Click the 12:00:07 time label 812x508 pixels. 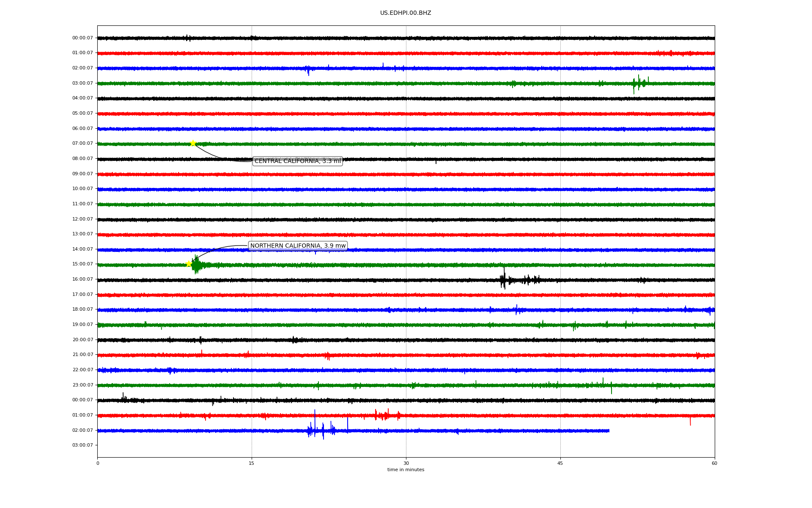tap(82, 219)
